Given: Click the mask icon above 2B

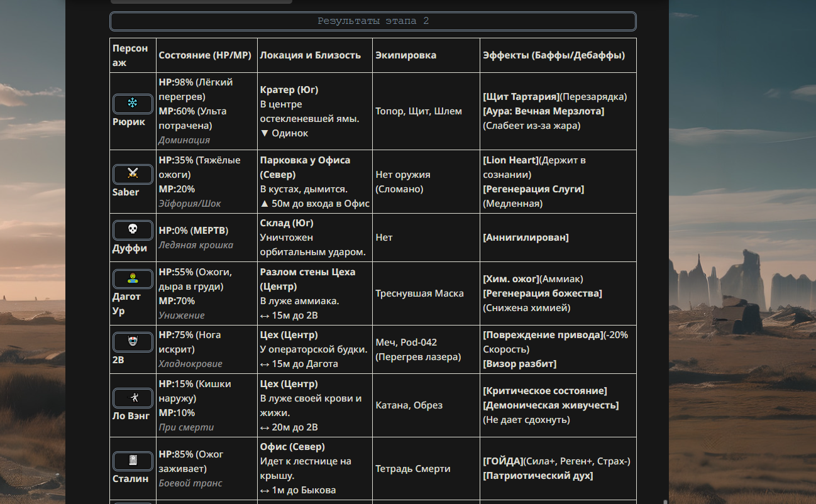Looking at the screenshot, I should click(x=133, y=342).
